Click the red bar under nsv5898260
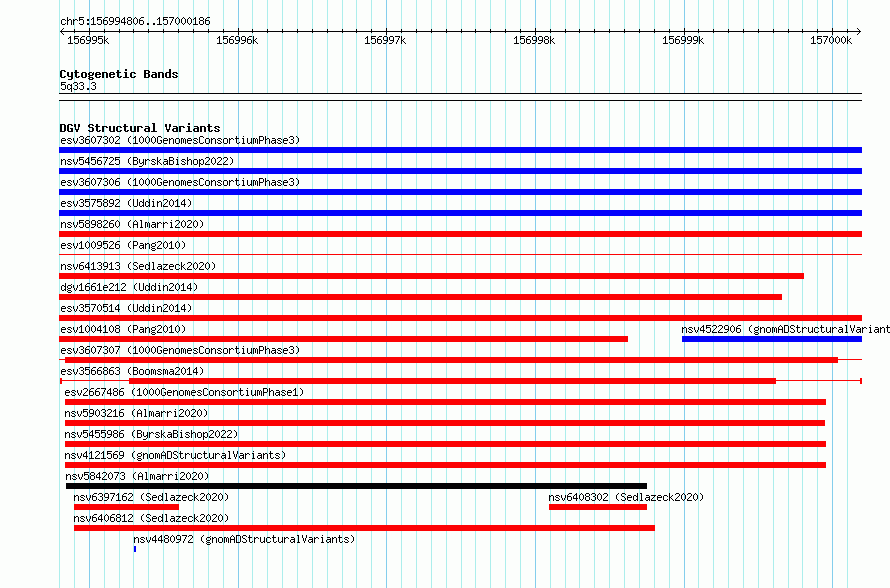The image size is (890, 588). [460, 234]
